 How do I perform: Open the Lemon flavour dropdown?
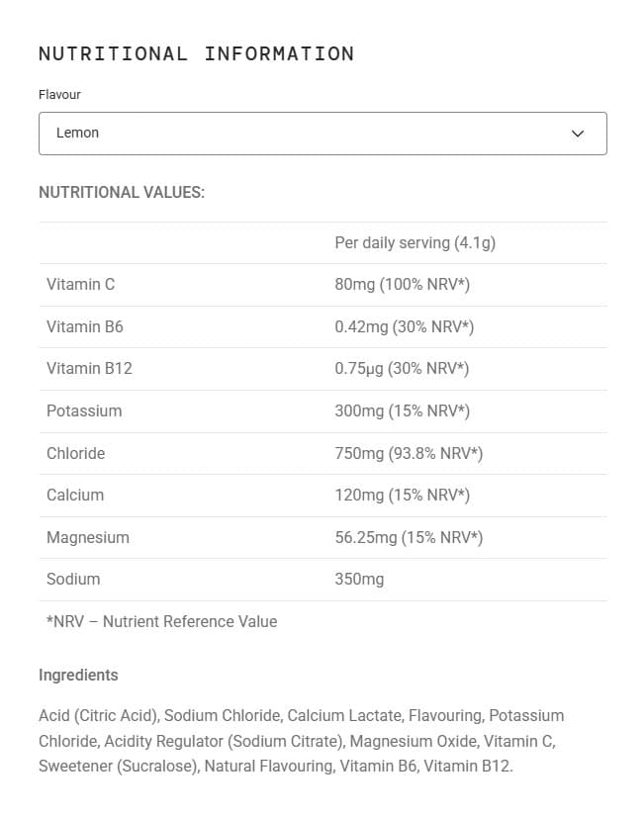[322, 134]
